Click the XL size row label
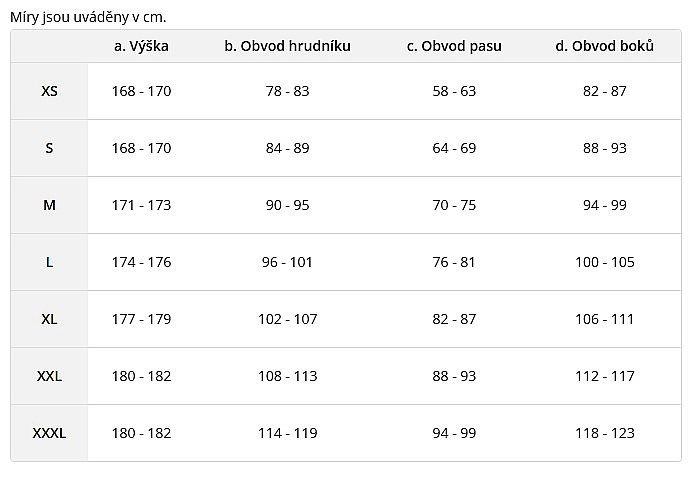Viewport: 693px width, 479px height. pyautogui.click(x=49, y=319)
